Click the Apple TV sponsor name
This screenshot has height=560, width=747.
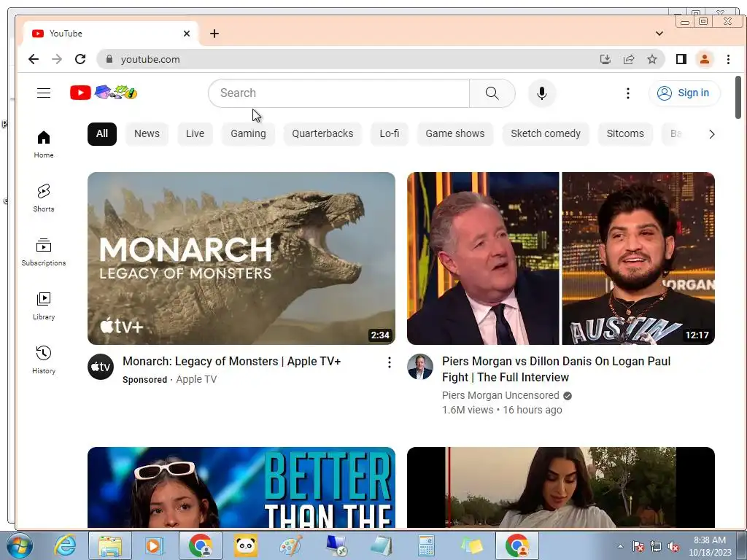196,379
